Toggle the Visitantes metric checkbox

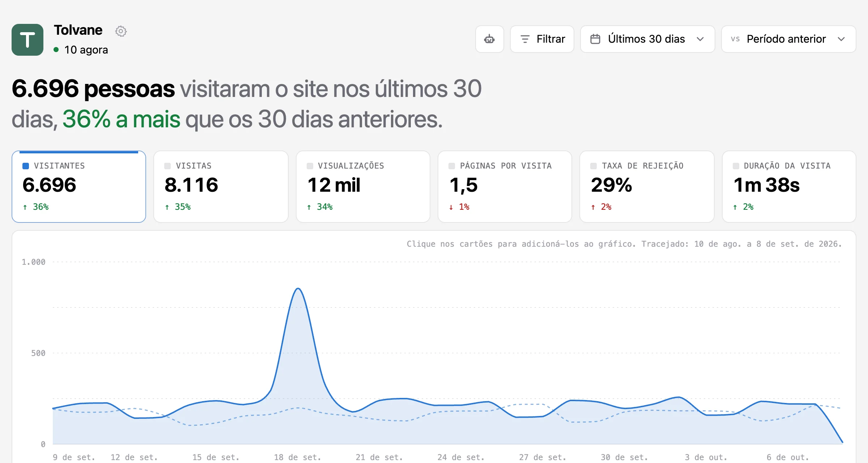point(26,166)
